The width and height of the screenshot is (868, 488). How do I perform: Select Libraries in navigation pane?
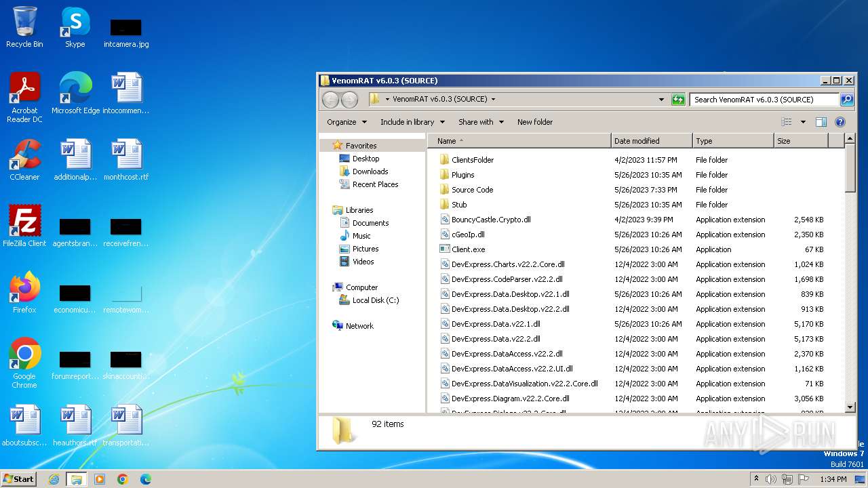353,210
